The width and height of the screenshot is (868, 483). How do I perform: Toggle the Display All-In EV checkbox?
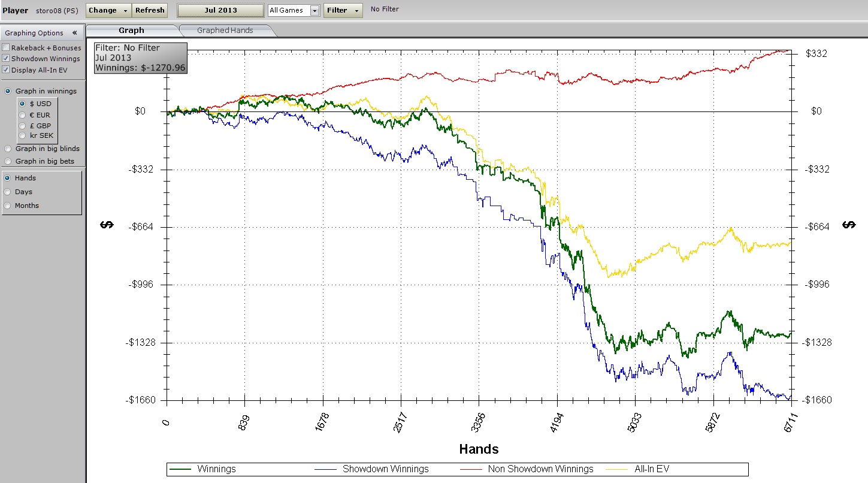coord(6,70)
